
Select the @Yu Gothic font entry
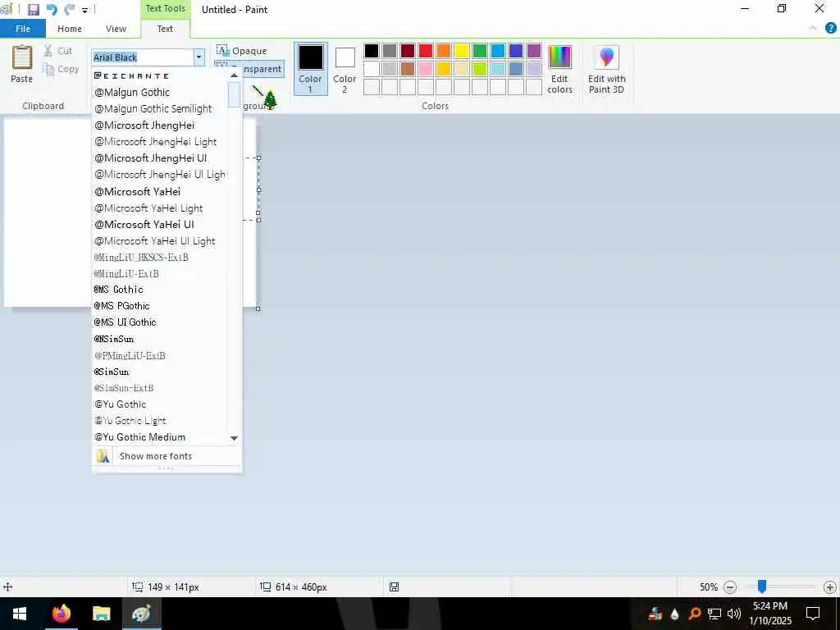(x=160, y=404)
